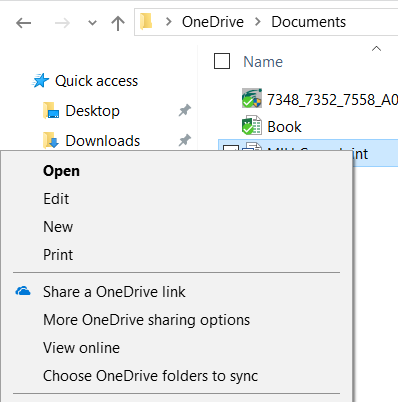Sort files by the Name column

[x=263, y=62]
